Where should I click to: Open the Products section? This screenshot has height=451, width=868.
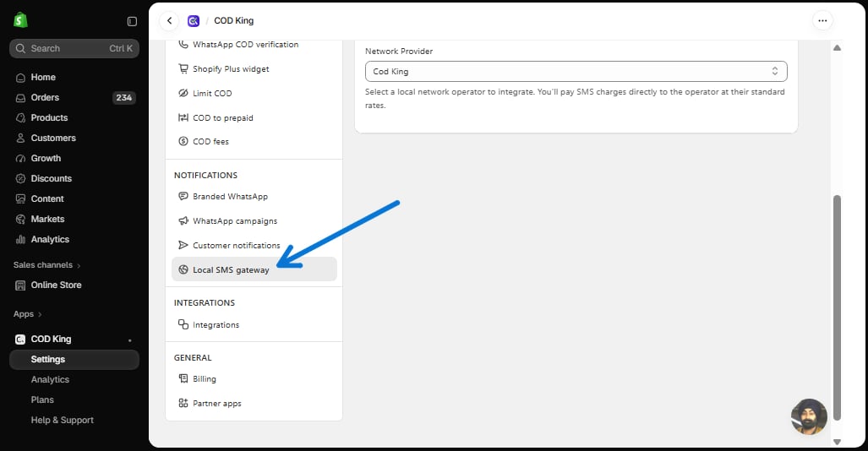click(x=49, y=118)
